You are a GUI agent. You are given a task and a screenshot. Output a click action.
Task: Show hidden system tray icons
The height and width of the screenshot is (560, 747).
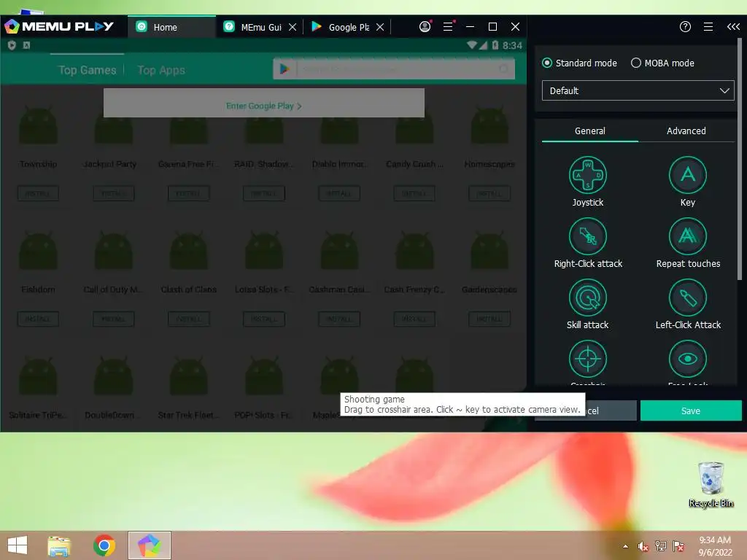tap(625, 546)
